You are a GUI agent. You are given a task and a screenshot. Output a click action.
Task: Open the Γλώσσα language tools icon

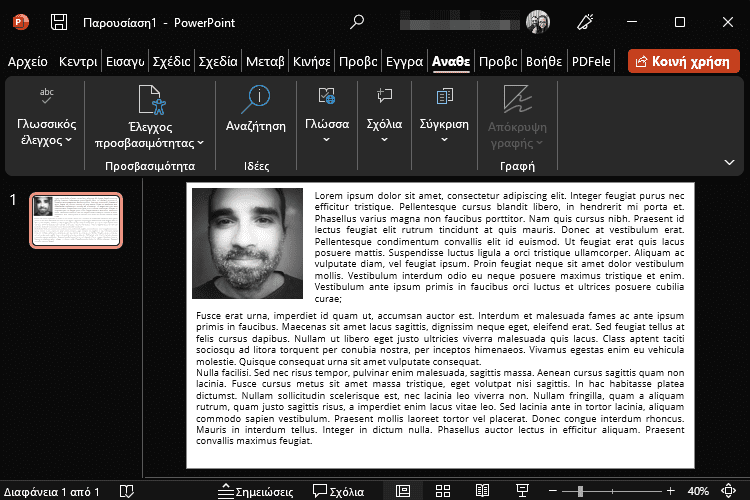click(x=327, y=96)
